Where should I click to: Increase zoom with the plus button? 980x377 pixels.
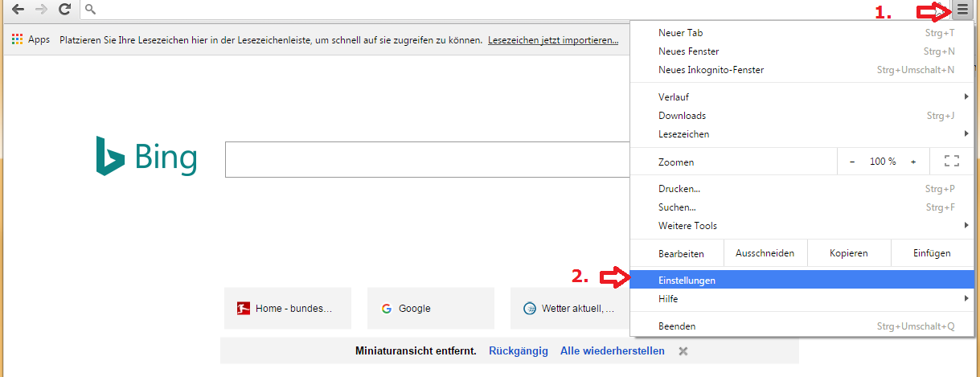pyautogui.click(x=913, y=162)
